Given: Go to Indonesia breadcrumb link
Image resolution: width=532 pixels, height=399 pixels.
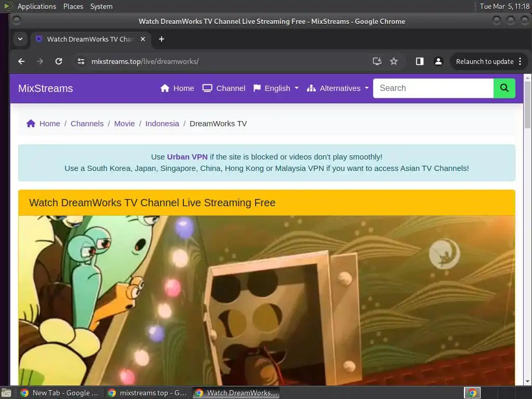Looking at the screenshot, I should click(x=162, y=124).
